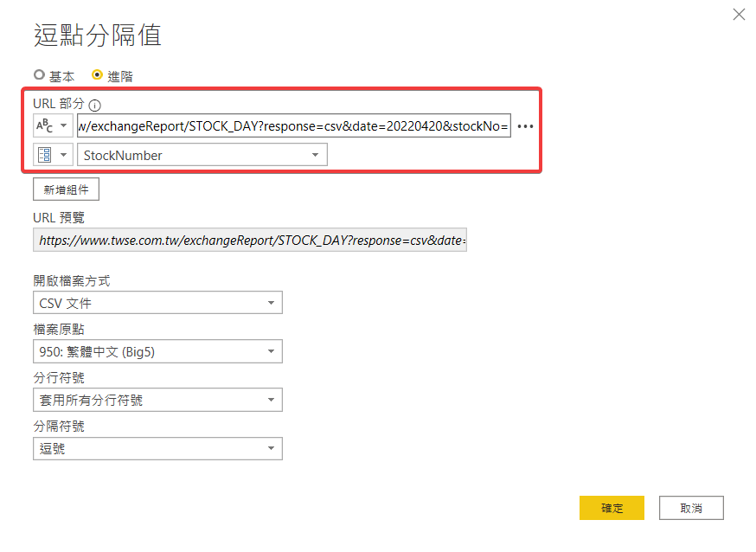
Task: Click the info icon beside URL 部分
Action: pos(95,106)
